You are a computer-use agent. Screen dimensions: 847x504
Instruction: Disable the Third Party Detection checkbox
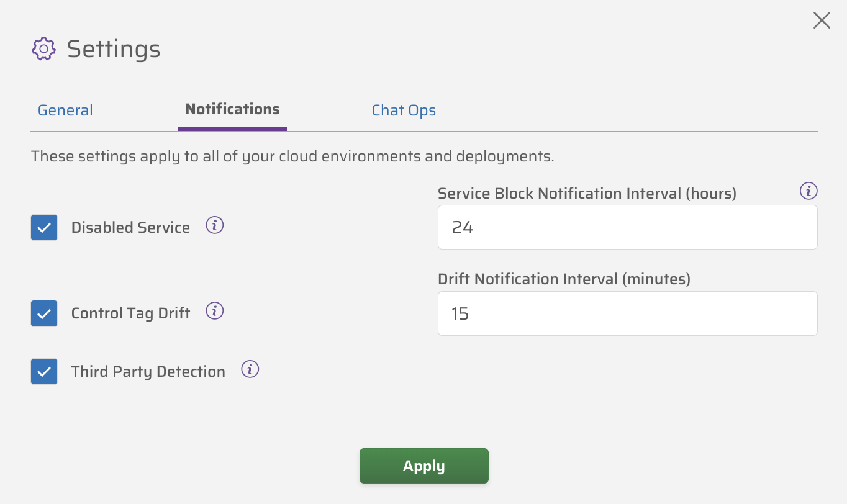(44, 372)
